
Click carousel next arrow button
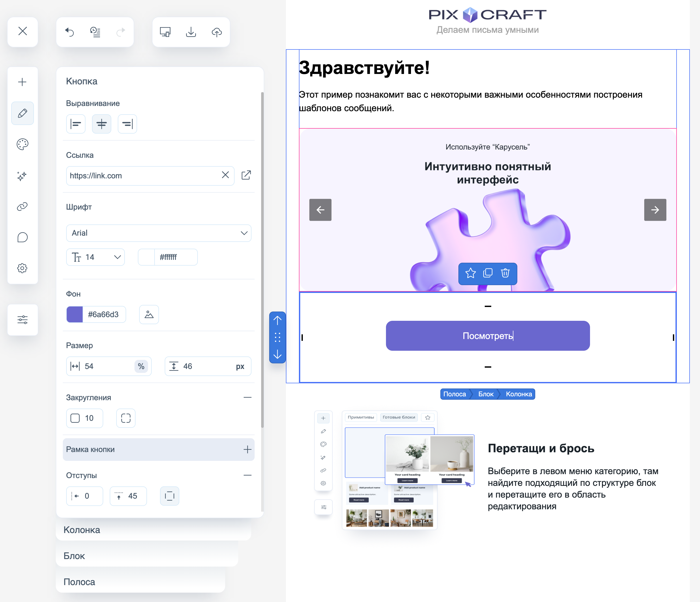pyautogui.click(x=655, y=210)
